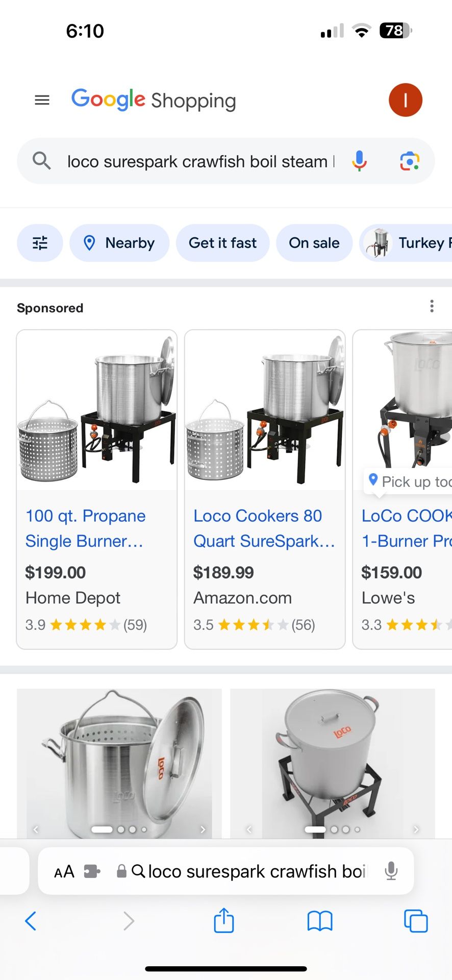Tap the Safari address bar dictation microphone

coord(391,871)
